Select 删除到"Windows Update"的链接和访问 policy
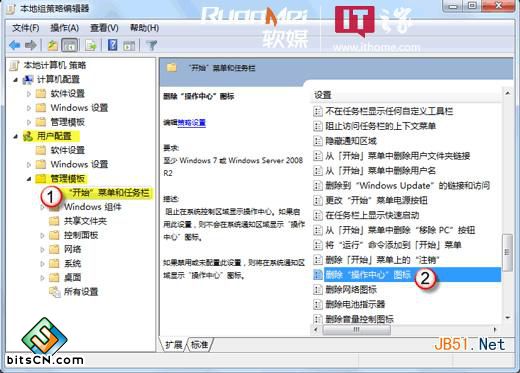This screenshot has width=520, height=373. click(407, 185)
